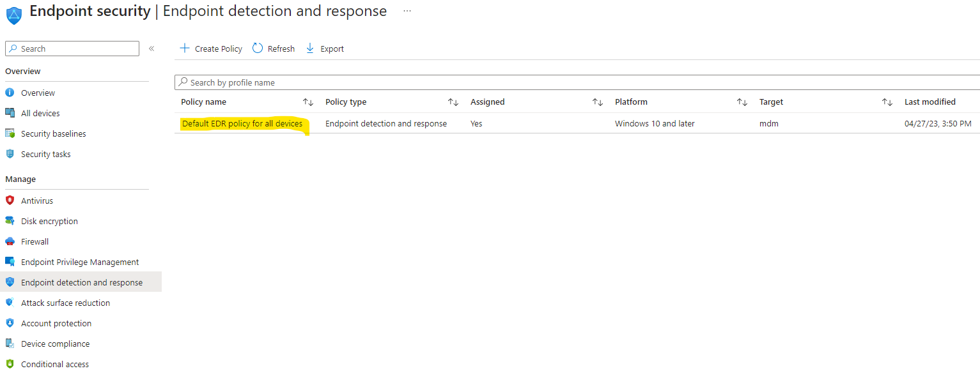The height and width of the screenshot is (371, 980).
Task: Go to Conditional access
Action: coord(55,364)
